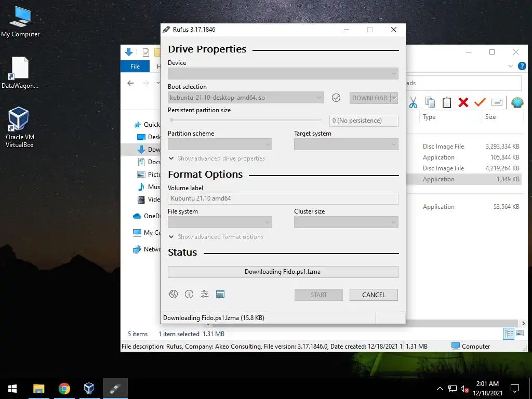This screenshot has width=532, height=399.
Task: Switch to details view icon in Explorer
Action: 509,334
